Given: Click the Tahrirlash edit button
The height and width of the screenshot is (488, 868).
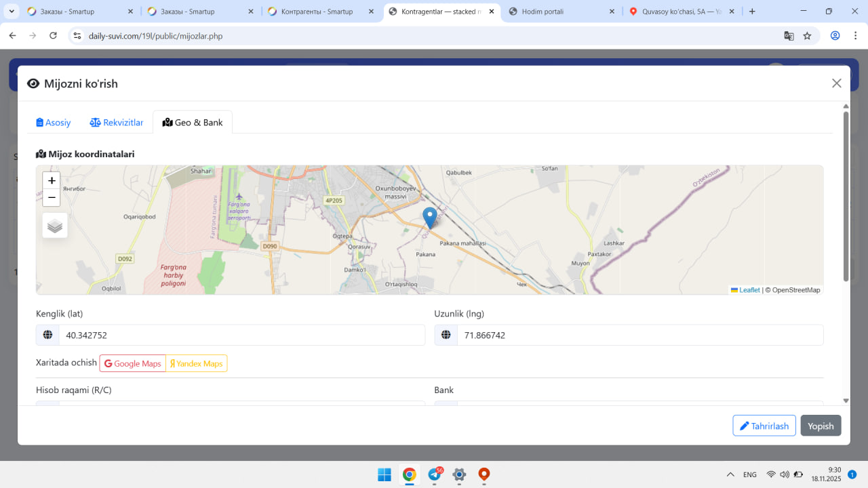Looking at the screenshot, I should pyautogui.click(x=764, y=426).
